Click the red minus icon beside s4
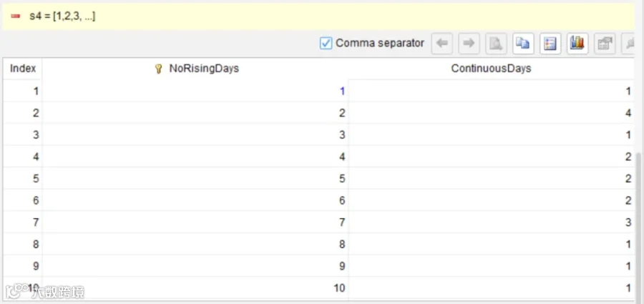The height and width of the screenshot is (304, 644). (16, 16)
